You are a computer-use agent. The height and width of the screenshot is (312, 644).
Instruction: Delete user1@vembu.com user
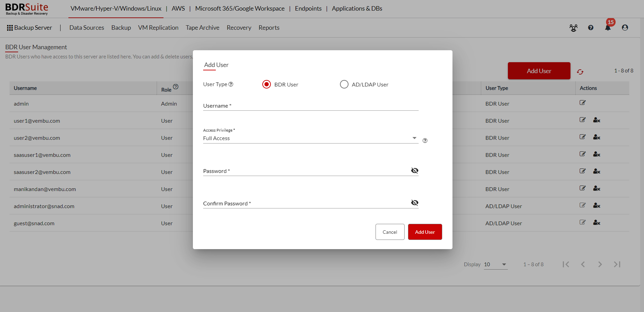tap(597, 120)
